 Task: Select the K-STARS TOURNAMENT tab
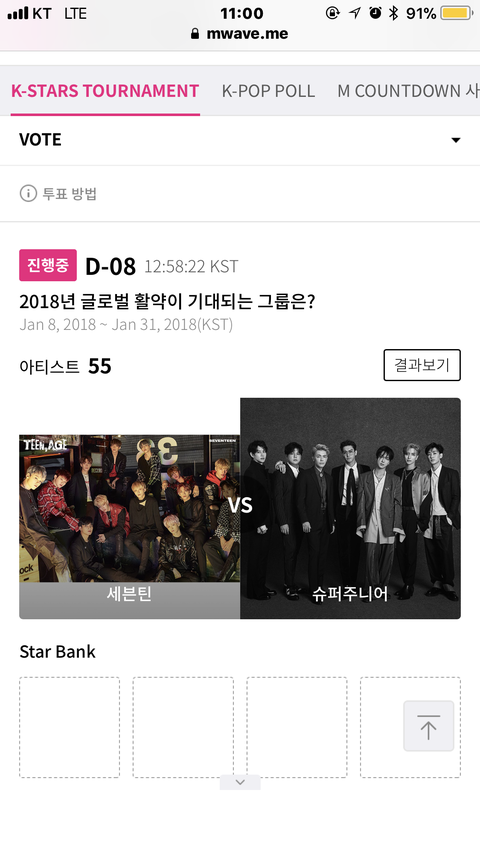(105, 90)
